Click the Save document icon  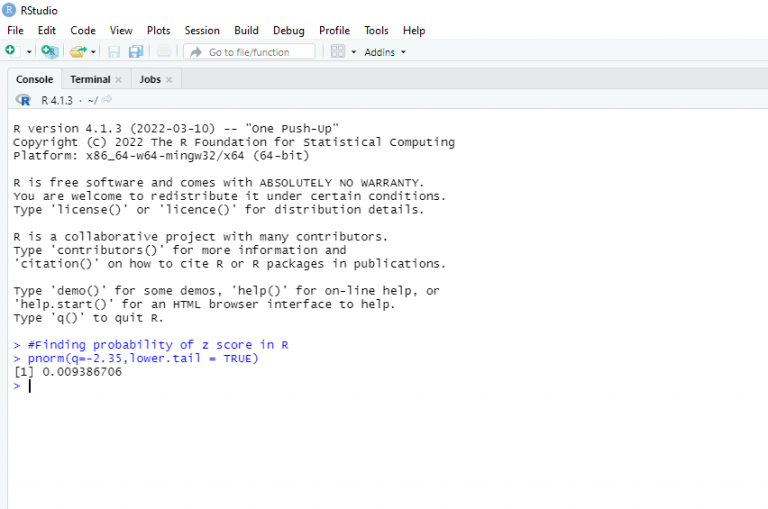[114, 51]
